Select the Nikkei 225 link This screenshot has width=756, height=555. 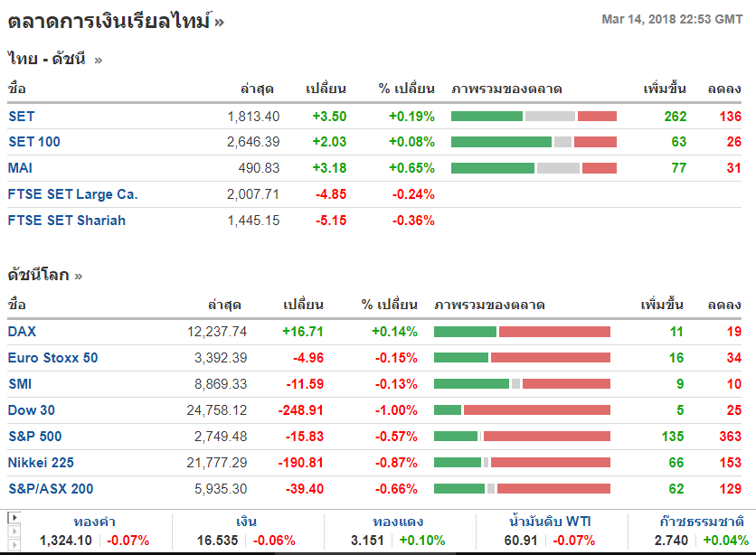(x=41, y=463)
